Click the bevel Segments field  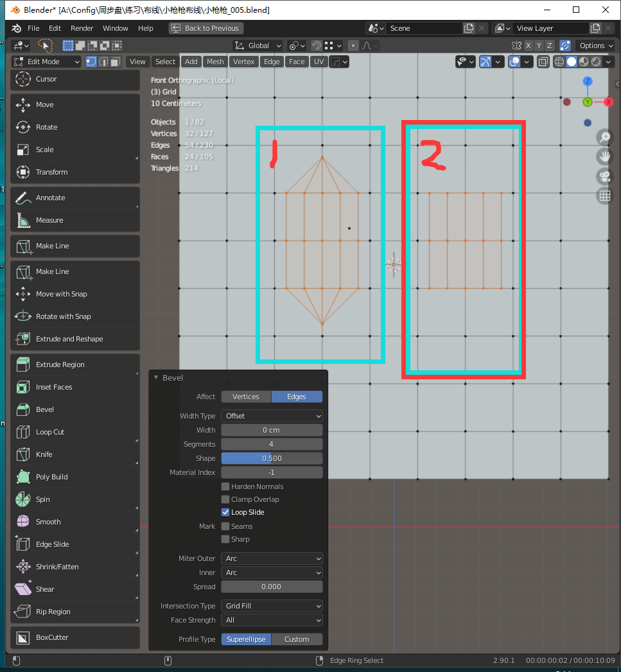[x=272, y=444]
